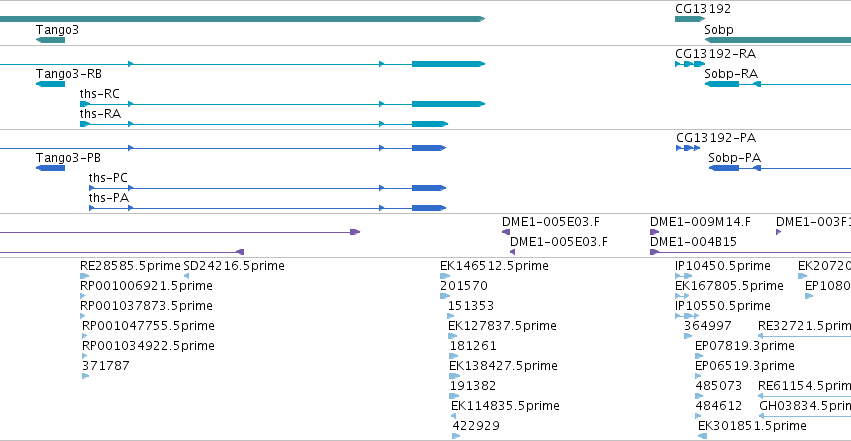Select the Sobp gene label
This screenshot has width=851, height=441.
click(719, 30)
